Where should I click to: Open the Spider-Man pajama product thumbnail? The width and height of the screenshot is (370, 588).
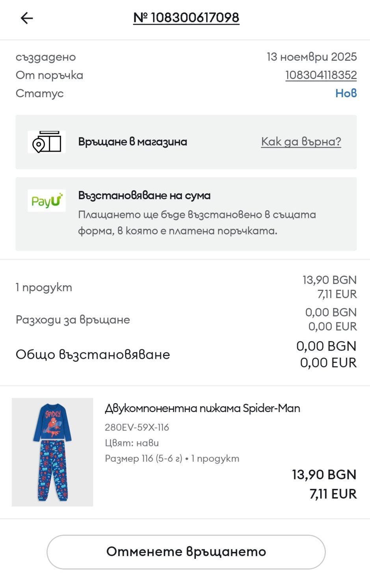(52, 452)
